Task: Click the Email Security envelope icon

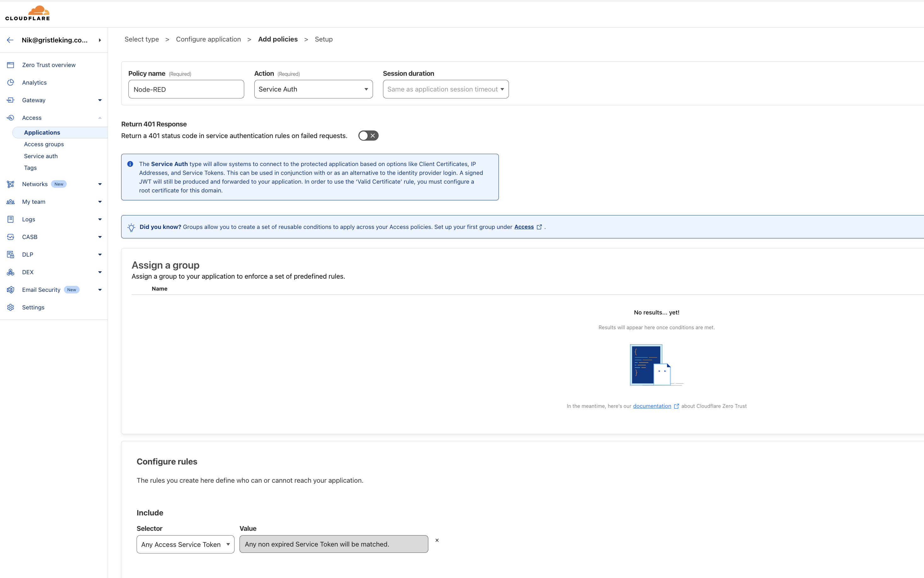Action: [x=10, y=290]
